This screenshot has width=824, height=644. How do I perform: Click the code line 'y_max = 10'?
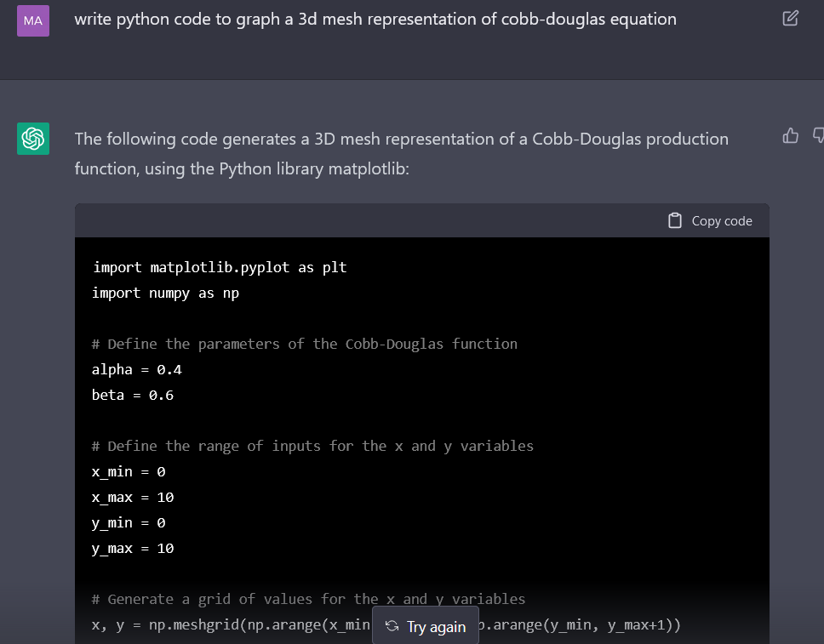click(133, 549)
